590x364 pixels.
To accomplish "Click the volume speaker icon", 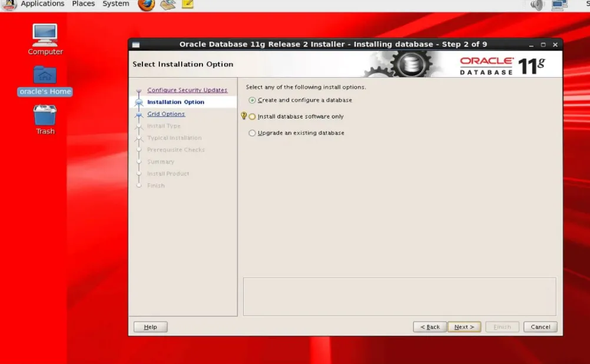I will coord(537,5).
